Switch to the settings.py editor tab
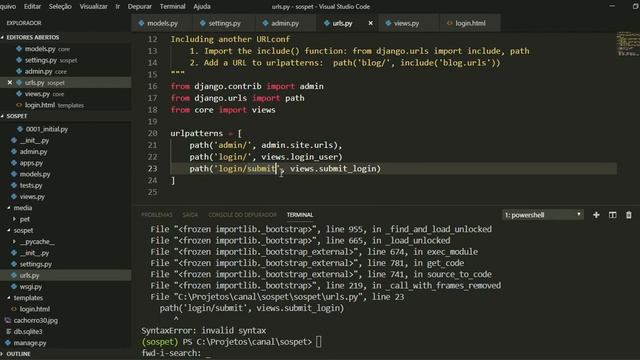Viewport: 640px width, 360px height. [x=224, y=23]
